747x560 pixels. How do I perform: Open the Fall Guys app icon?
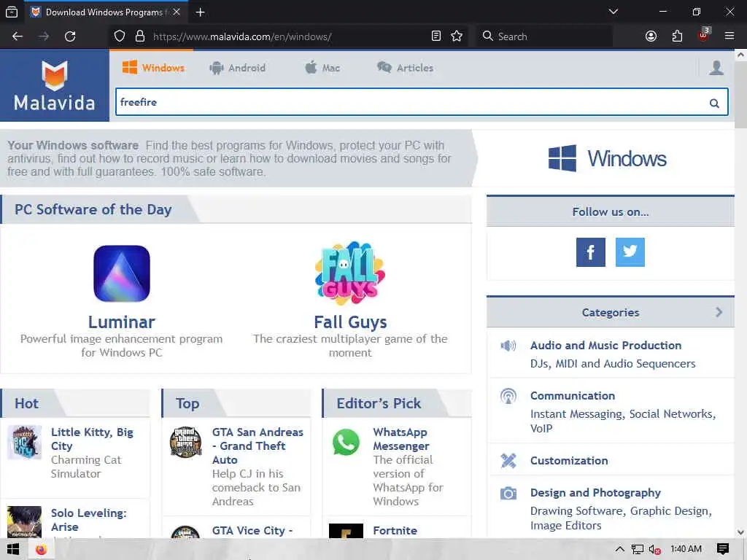(x=350, y=273)
